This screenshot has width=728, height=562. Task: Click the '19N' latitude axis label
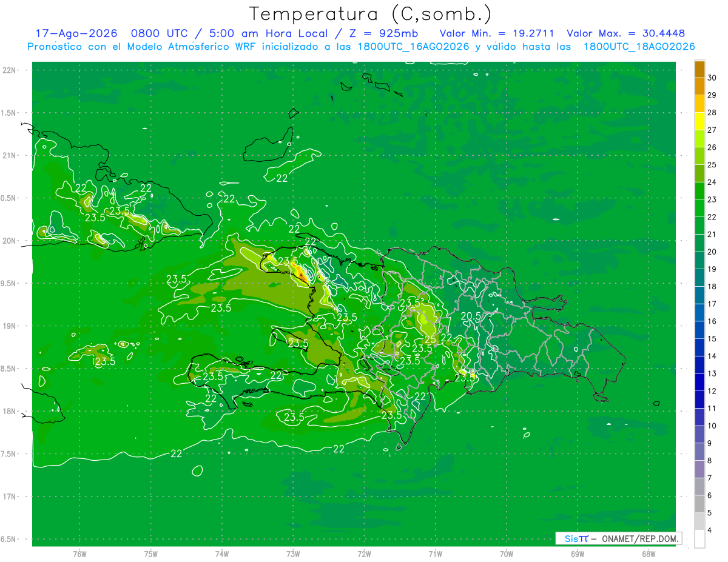[8, 326]
